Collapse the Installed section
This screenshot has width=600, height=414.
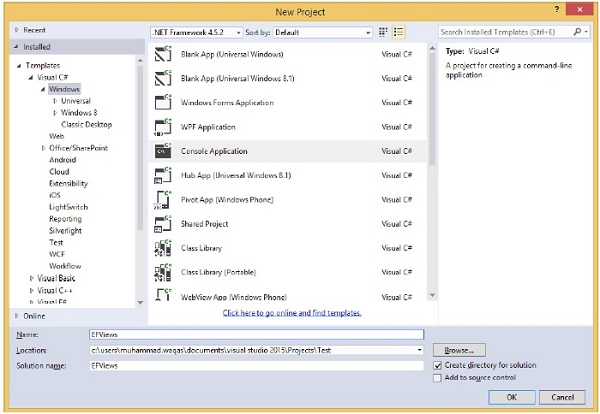click(16, 47)
